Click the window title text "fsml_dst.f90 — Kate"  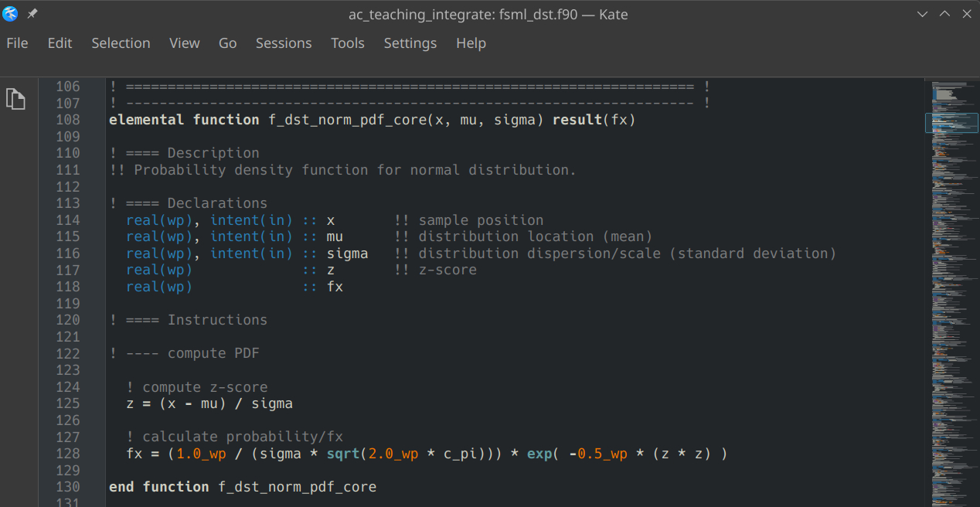pos(564,14)
